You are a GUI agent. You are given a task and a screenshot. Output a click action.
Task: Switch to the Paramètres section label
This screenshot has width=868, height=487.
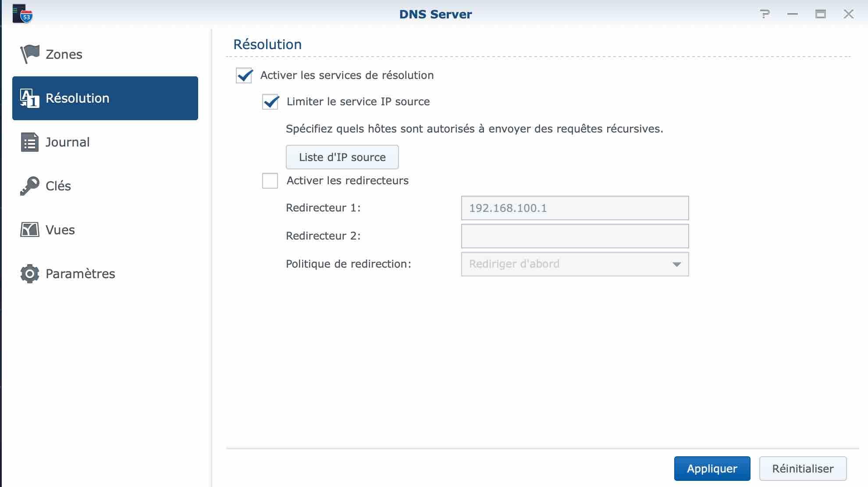coord(80,274)
